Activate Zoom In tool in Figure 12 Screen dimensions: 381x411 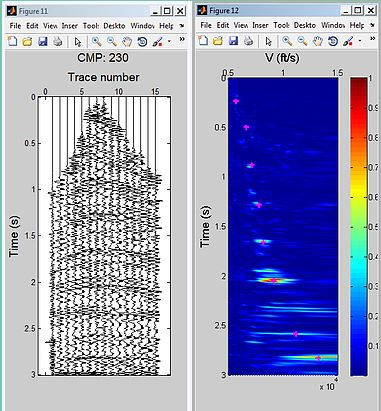[287, 41]
